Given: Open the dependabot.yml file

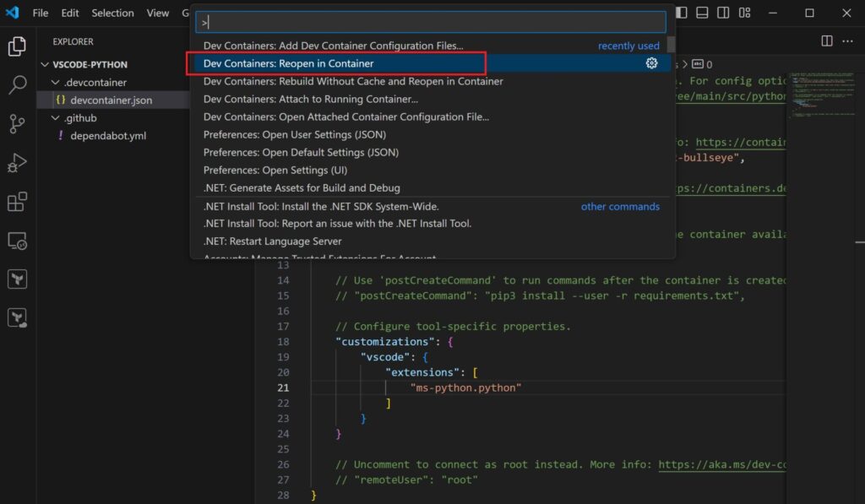Looking at the screenshot, I should click(108, 136).
